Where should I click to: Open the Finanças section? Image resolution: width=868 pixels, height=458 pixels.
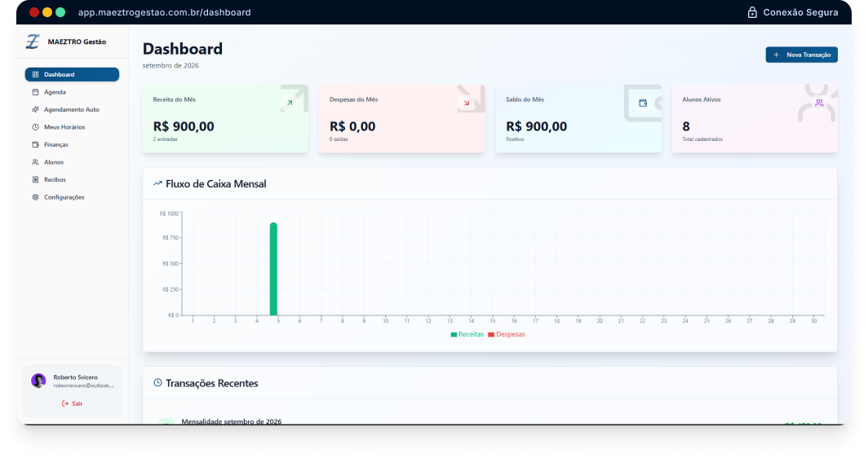[x=72, y=144]
